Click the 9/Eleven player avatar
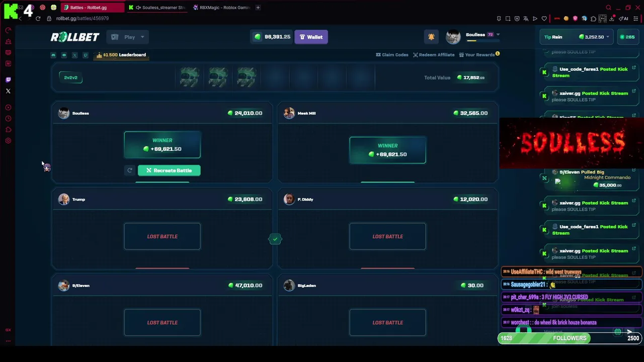This screenshot has width=644, height=362. pyautogui.click(x=63, y=286)
